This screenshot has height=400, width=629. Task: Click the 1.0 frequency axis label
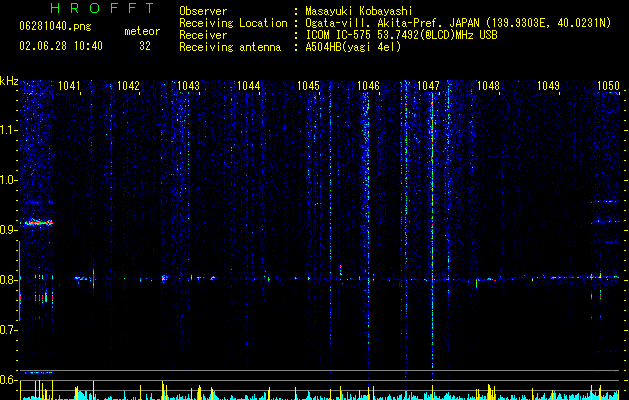coord(9,180)
